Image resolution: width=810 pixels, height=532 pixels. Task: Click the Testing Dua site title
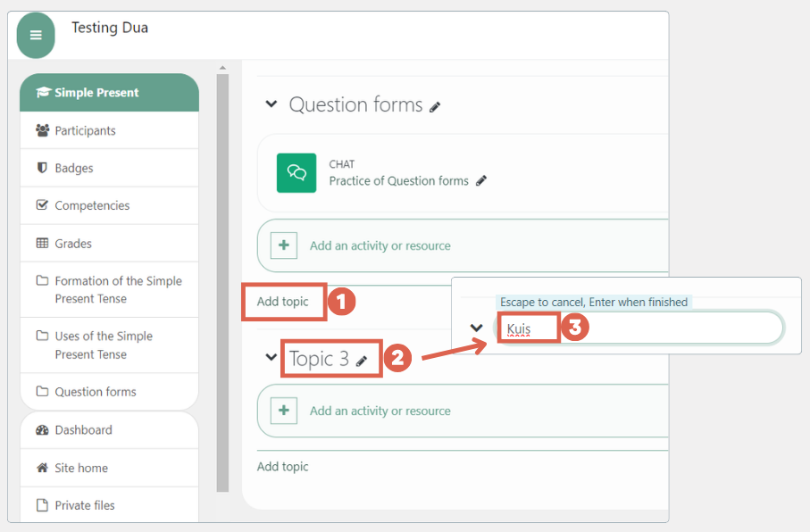click(110, 28)
